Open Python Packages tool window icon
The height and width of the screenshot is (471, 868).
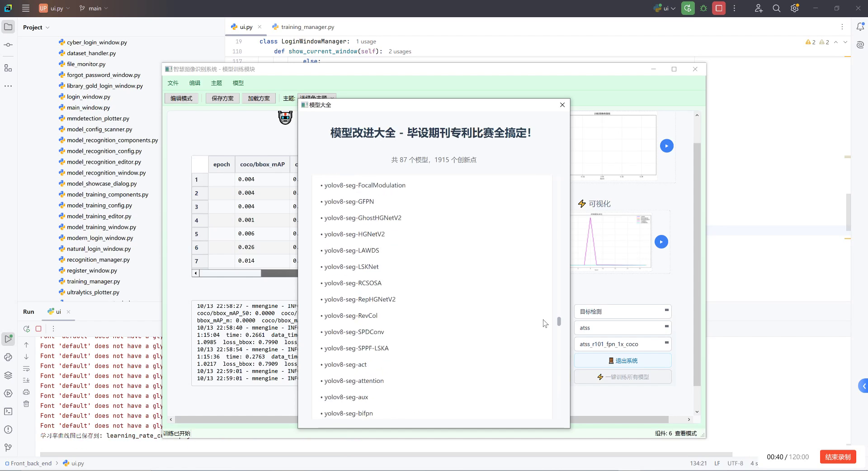[8, 375]
